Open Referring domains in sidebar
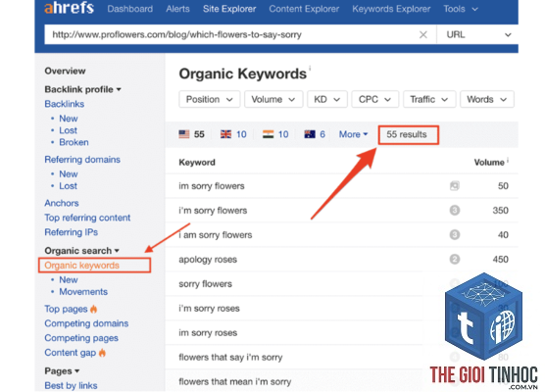545x392 pixels. pos(82,160)
